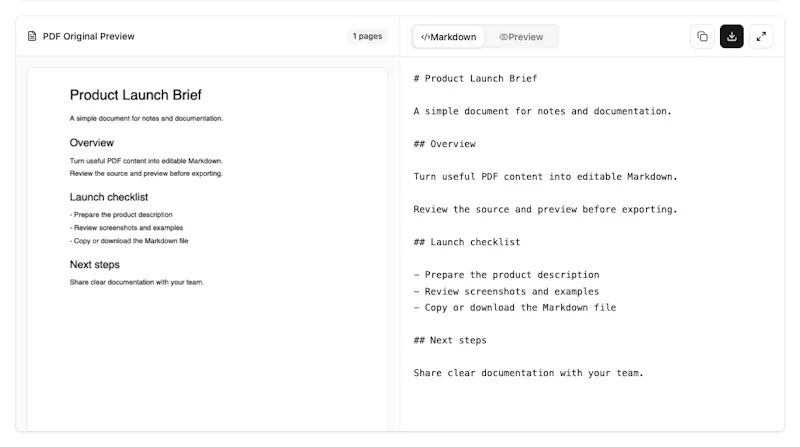Click the PDF heading 'Product Launch Brief'

click(136, 95)
